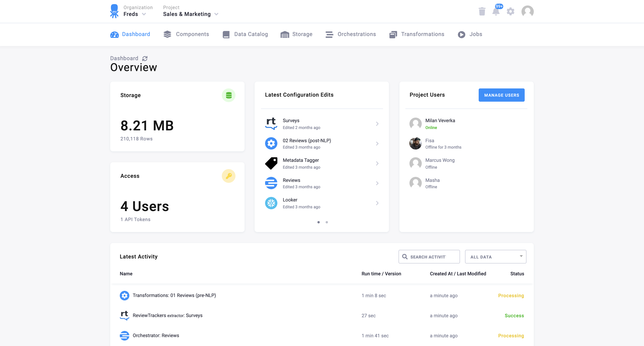Open the trash/recycle bin icon
Viewport: 644px width, 346px height.
pyautogui.click(x=482, y=11)
